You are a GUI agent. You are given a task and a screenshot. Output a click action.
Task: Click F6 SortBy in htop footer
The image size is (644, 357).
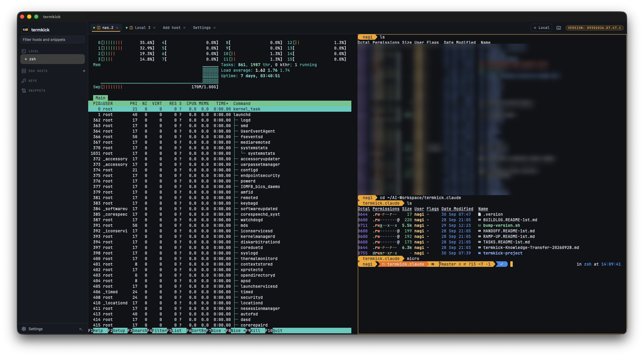click(x=196, y=331)
